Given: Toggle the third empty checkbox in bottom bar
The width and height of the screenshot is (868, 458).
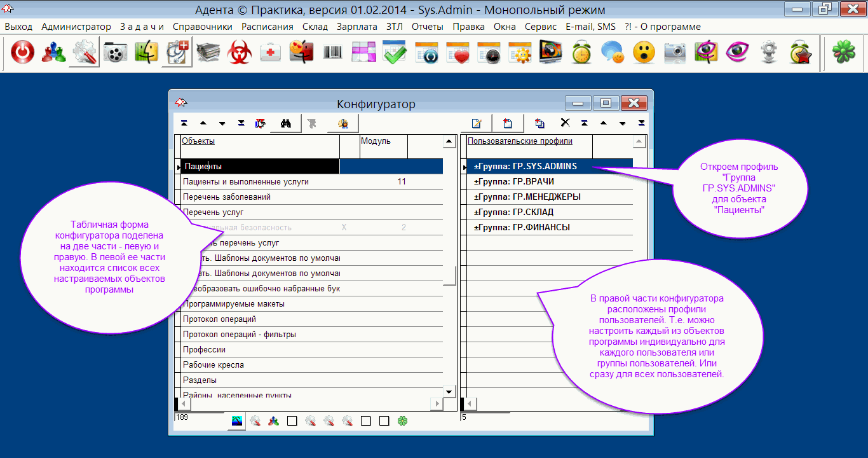Looking at the screenshot, I should tap(384, 420).
